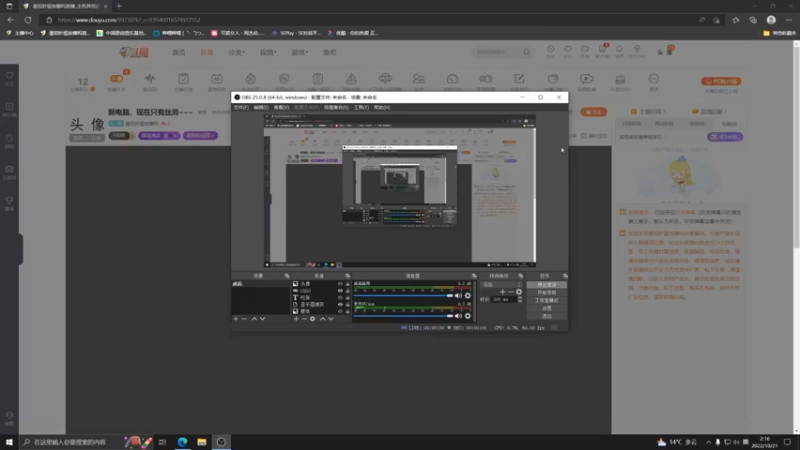Move the scene down in the OBS scenes panel

click(x=262, y=319)
